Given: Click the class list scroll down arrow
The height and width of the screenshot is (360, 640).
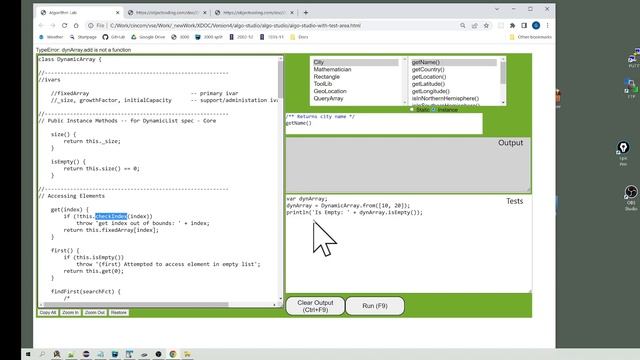Looking at the screenshot, I should 405,102.
